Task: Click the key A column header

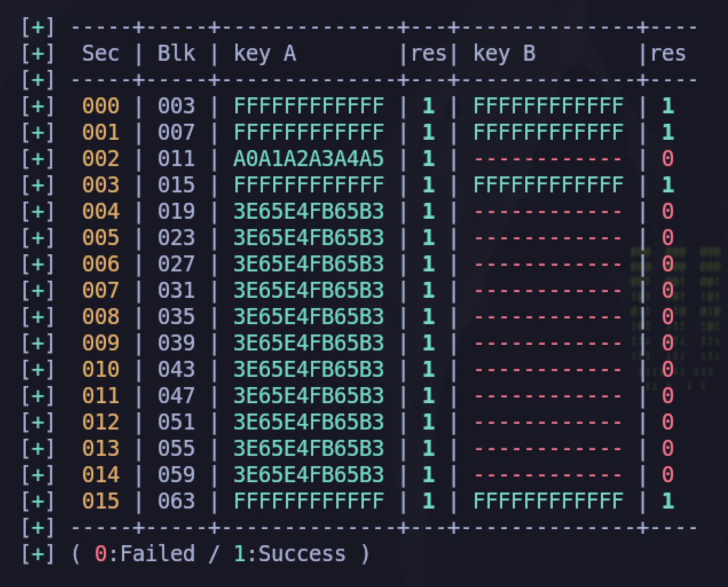Action: (x=265, y=53)
